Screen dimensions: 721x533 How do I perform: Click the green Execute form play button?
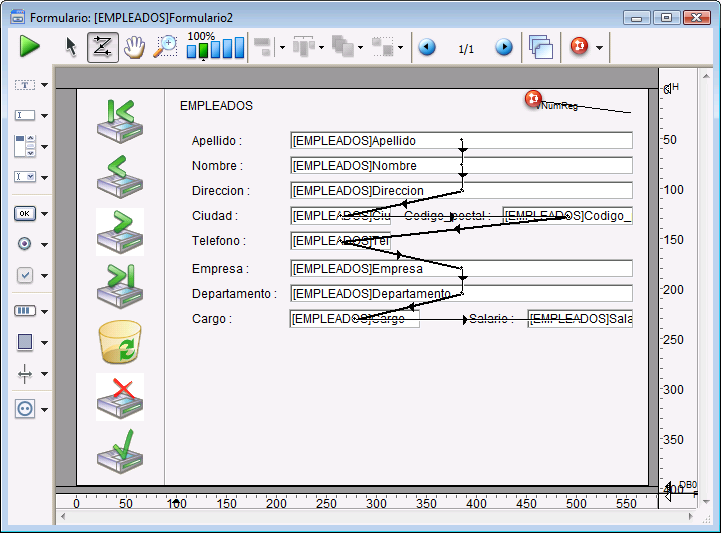click(x=29, y=46)
